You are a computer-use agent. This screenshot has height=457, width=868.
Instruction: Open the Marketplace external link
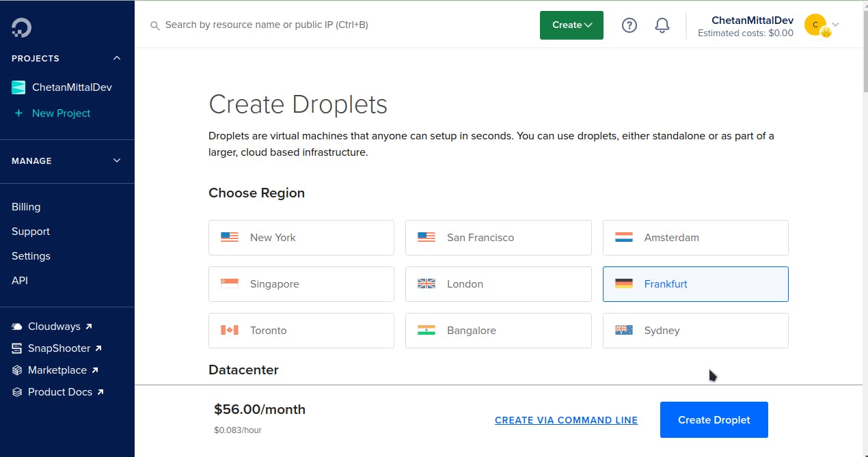point(63,370)
